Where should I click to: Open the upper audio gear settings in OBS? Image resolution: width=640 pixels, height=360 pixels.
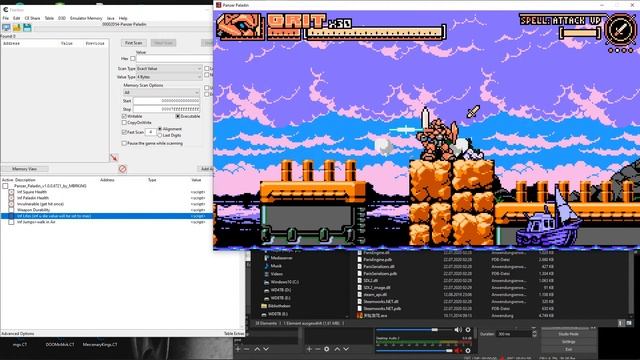pos(468,329)
